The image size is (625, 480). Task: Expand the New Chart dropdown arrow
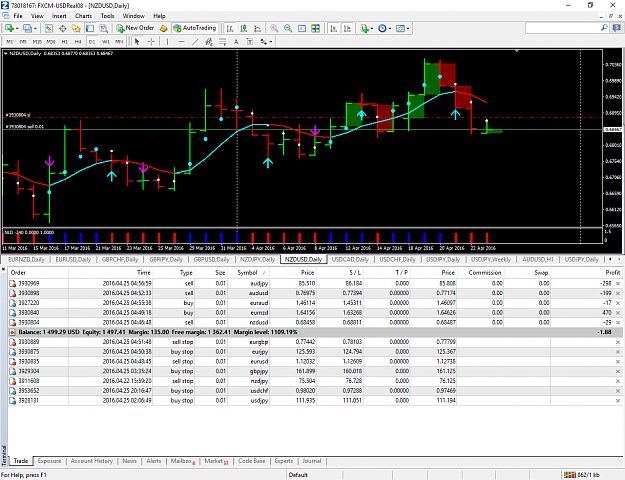[17, 29]
